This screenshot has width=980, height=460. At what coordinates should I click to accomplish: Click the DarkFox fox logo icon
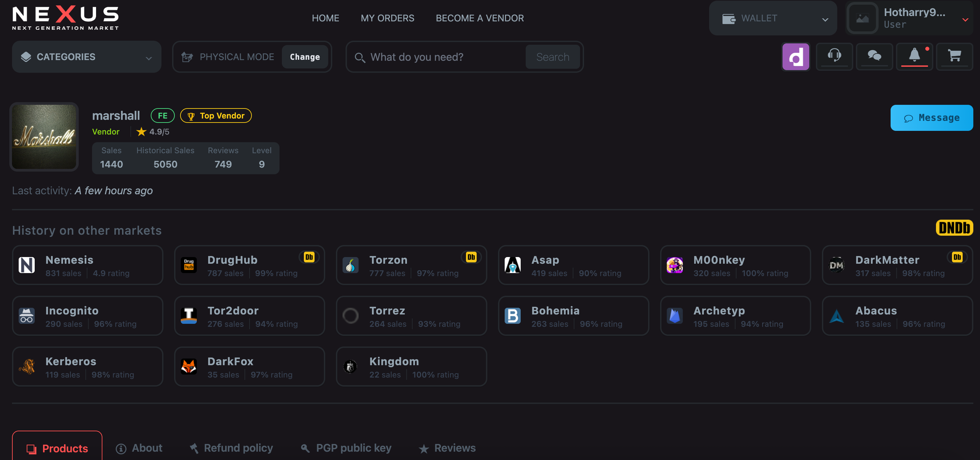coord(189,366)
